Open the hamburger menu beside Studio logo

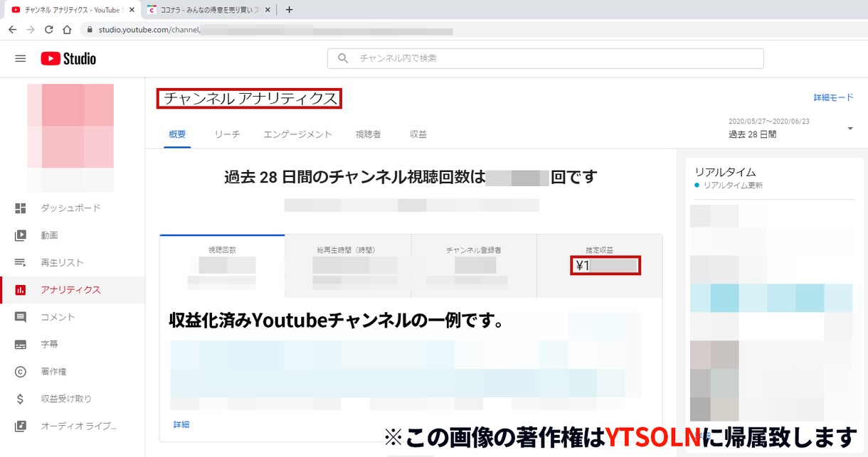point(21,58)
